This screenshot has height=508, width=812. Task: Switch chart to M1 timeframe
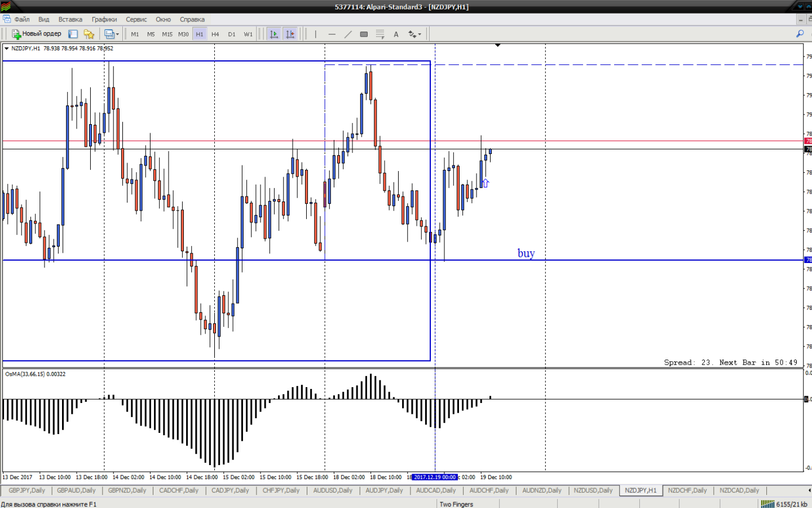click(x=135, y=34)
